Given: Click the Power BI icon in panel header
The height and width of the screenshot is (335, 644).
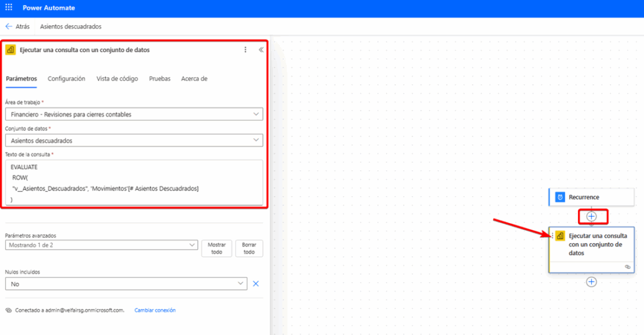Looking at the screenshot, I should (11, 50).
